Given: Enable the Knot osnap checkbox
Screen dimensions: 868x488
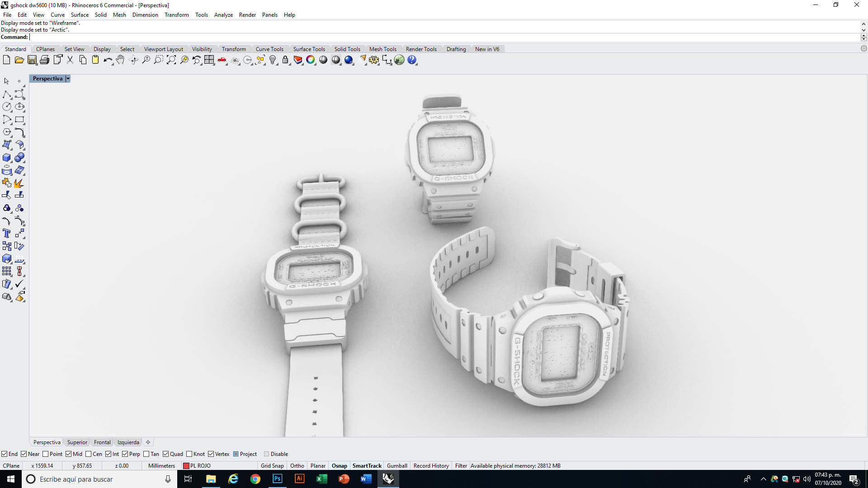Looking at the screenshot, I should click(x=189, y=454).
